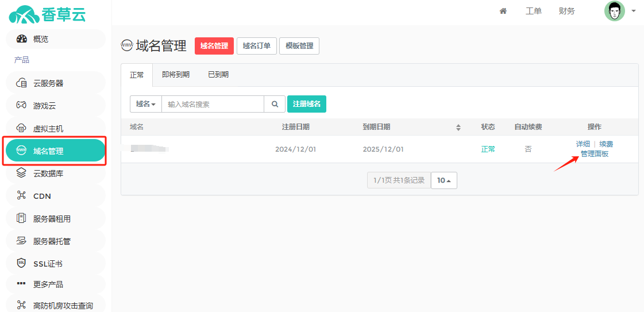
Task: Focus the 输入域名搜索 input field
Action: coord(213,104)
